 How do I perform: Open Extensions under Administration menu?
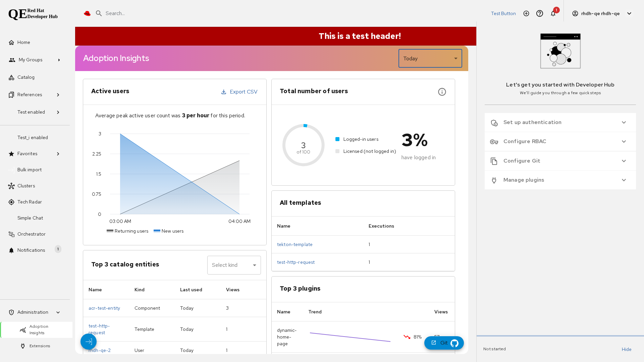coord(40,346)
